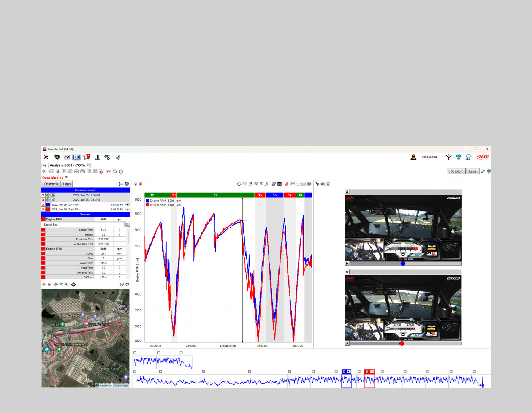This screenshot has height=413, width=532.
Task: Click the Session button at top right
Action: point(456,171)
